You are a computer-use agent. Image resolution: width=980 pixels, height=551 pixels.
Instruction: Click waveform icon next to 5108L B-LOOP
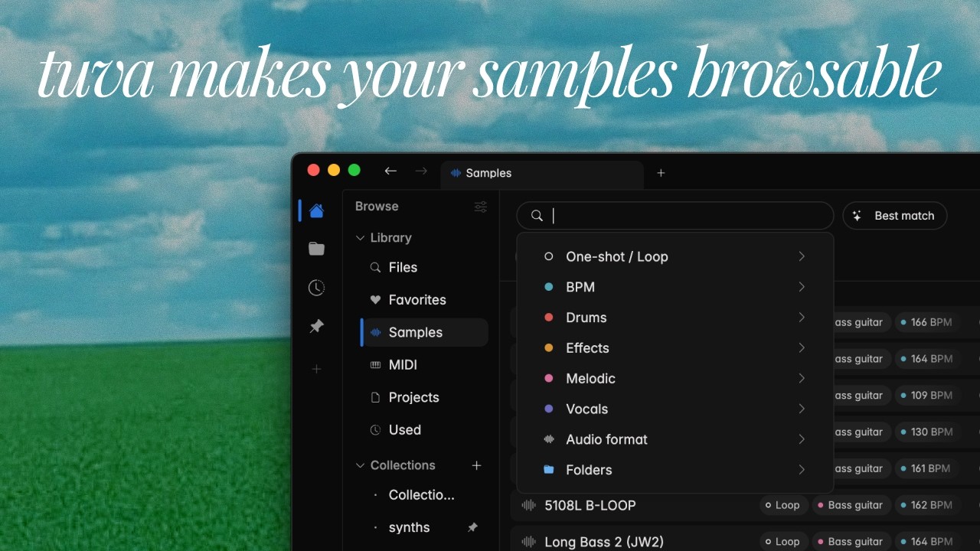click(x=528, y=505)
